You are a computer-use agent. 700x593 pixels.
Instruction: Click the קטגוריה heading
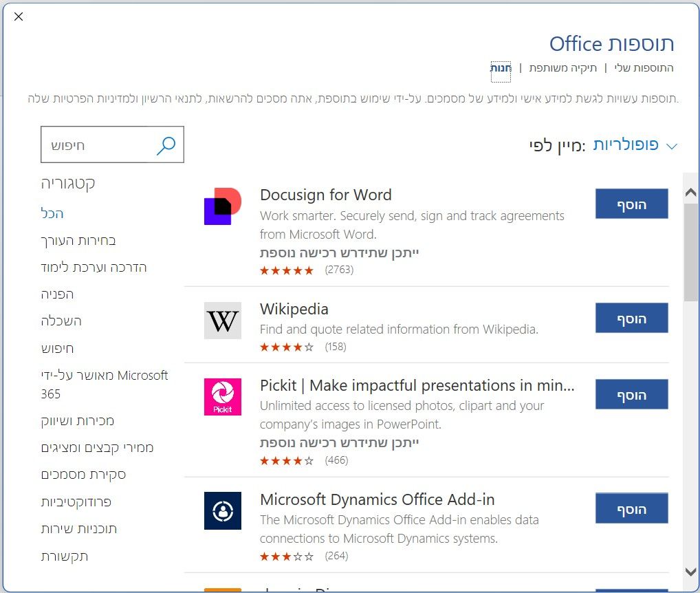pyautogui.click(x=68, y=183)
